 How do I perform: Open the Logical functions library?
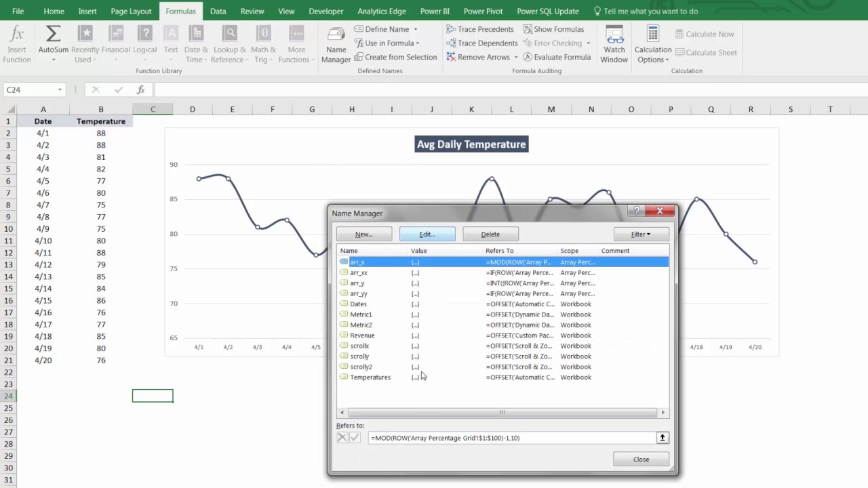point(144,45)
